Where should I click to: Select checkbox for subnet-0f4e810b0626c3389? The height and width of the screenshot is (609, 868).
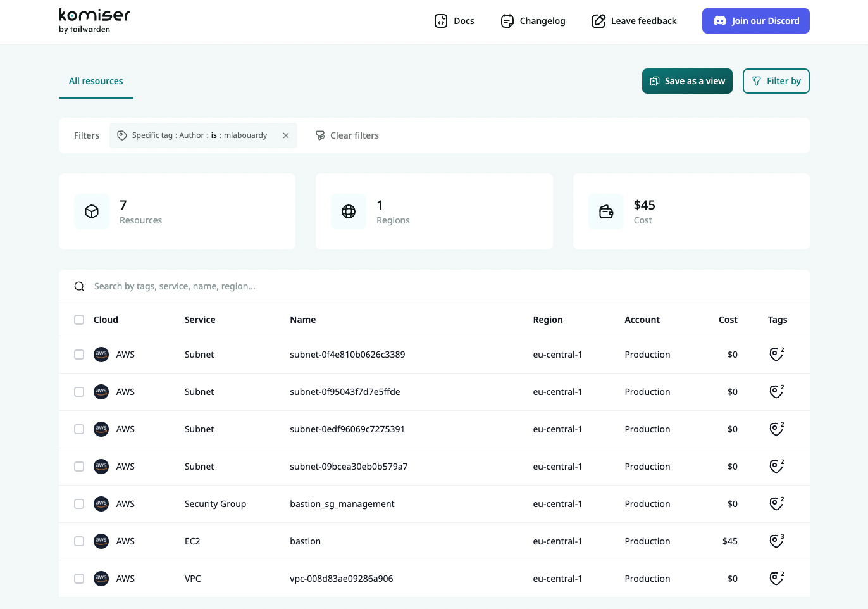[79, 355]
